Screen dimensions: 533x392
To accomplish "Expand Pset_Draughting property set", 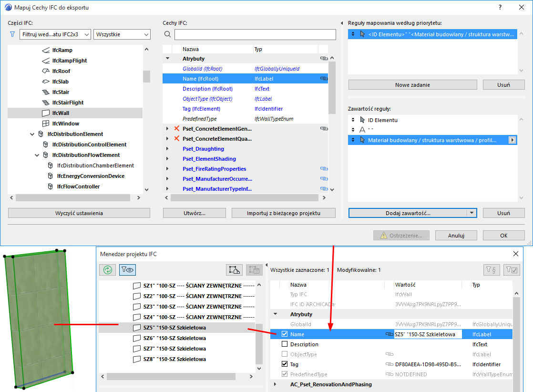I will 167,149.
